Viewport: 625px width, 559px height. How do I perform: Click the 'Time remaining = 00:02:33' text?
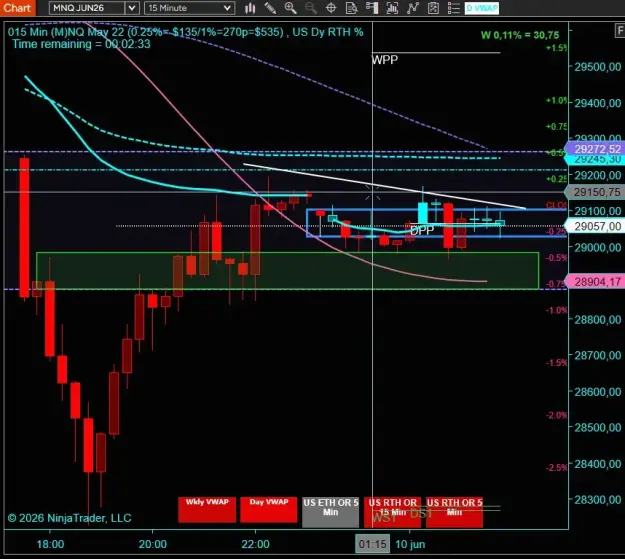tap(81, 44)
